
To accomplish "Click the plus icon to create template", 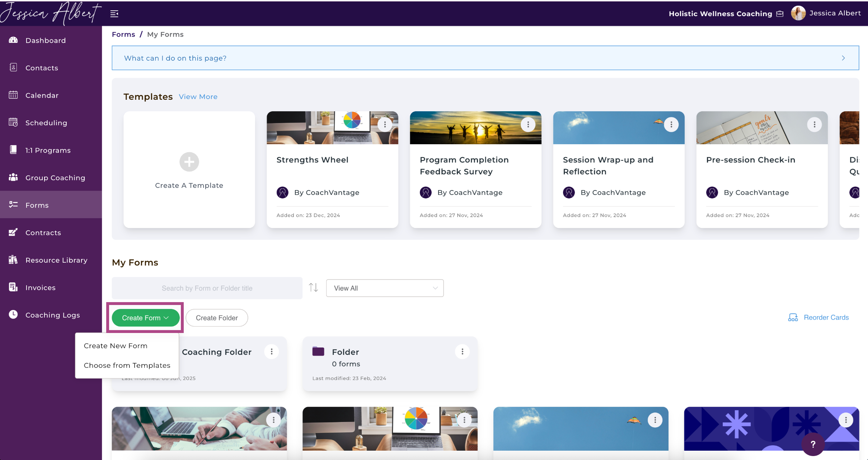I will (x=189, y=162).
